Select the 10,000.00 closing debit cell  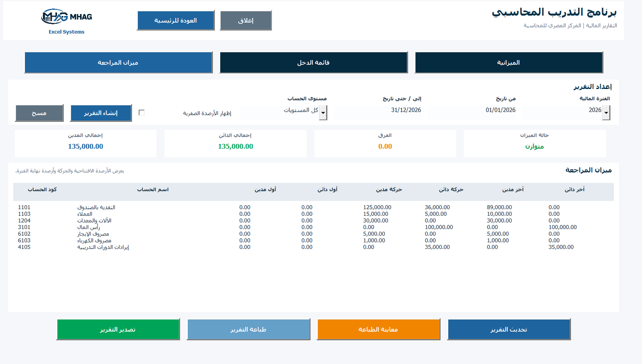click(x=499, y=214)
